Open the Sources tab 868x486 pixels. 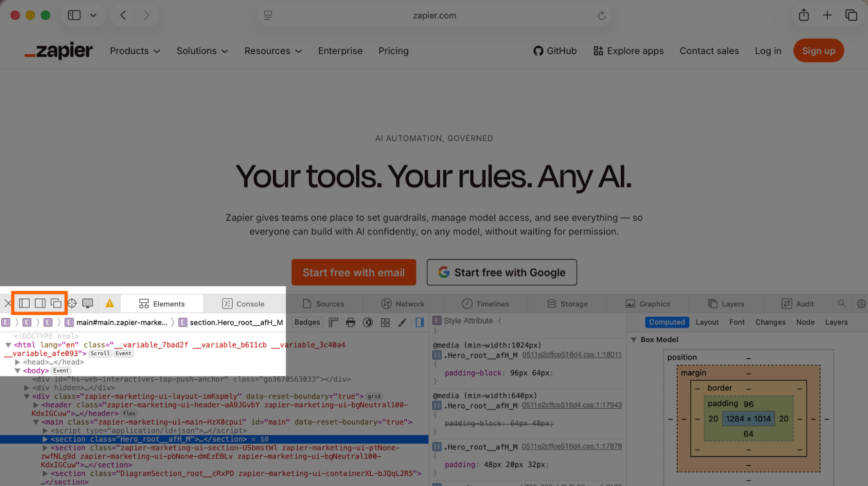point(323,304)
